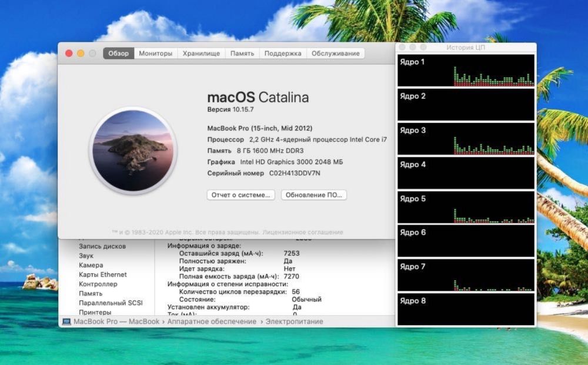Open the Лицензионное соглашение link
Screen dimensions: 588x365
click(303, 232)
